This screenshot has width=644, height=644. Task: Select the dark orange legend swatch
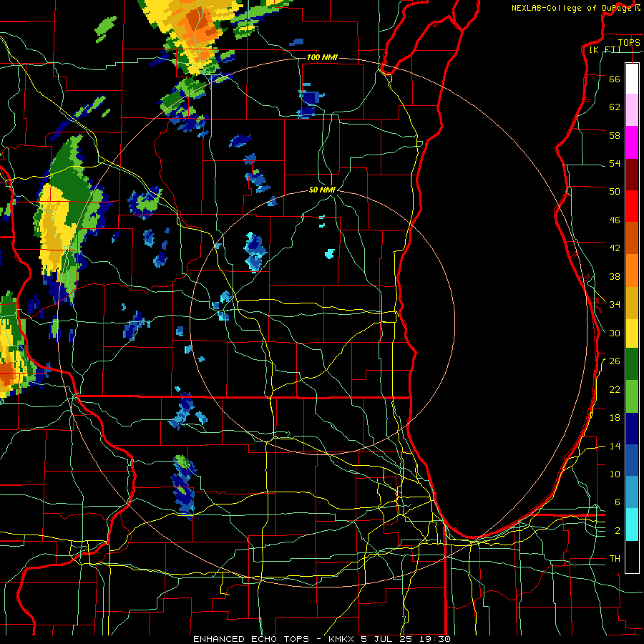click(x=632, y=238)
